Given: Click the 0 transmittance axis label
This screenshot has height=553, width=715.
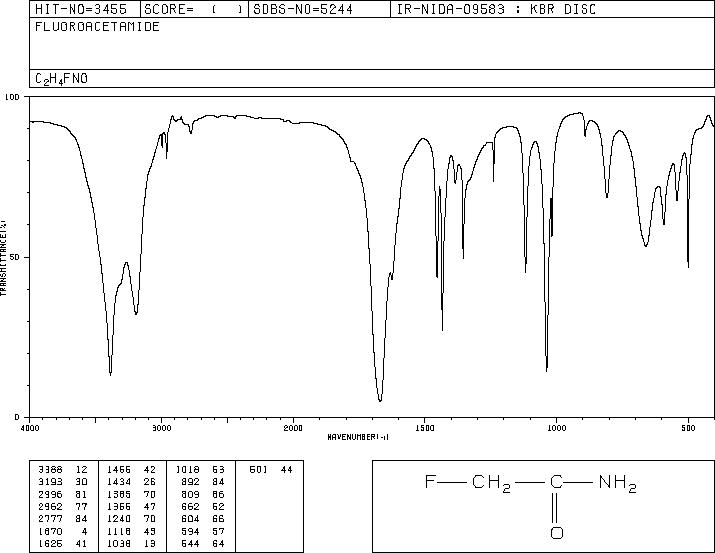Looking at the screenshot, I should click(17, 417).
